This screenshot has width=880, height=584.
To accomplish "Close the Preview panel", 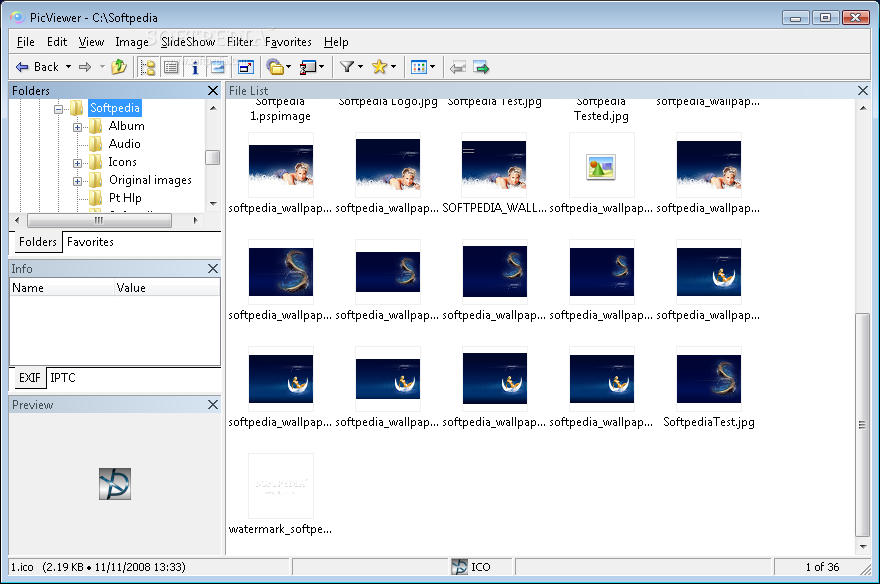I will tap(213, 404).
